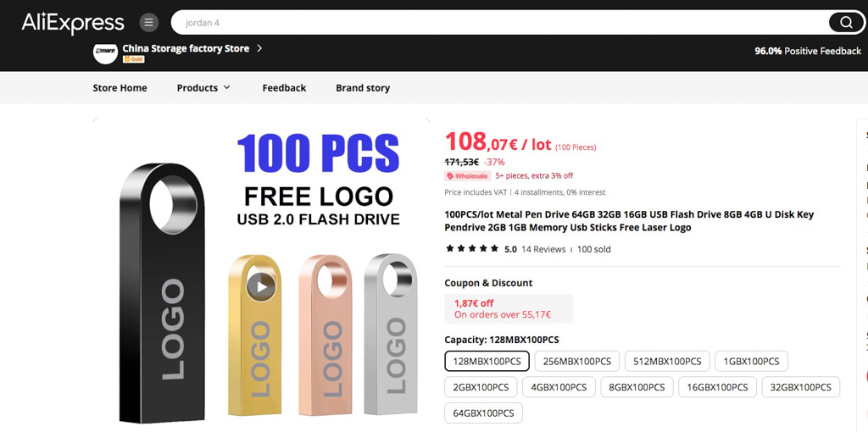Viewport: 868px width, 432px height.
Task: Select 128MBX100PCS capacity option
Action: tap(487, 361)
